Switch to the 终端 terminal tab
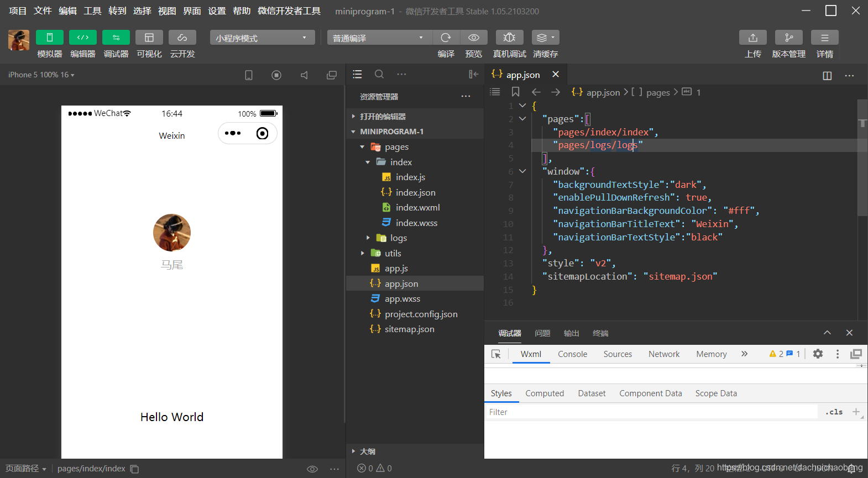 point(600,333)
